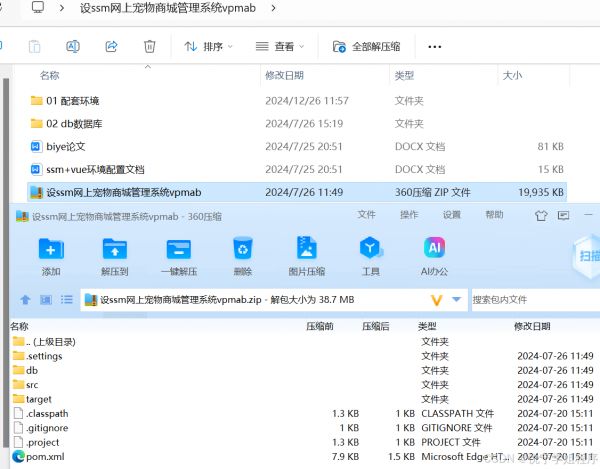The height and width of the screenshot is (469, 600).
Task: Click the 2024/12/26 11:57 date cell
Action: coord(307,101)
